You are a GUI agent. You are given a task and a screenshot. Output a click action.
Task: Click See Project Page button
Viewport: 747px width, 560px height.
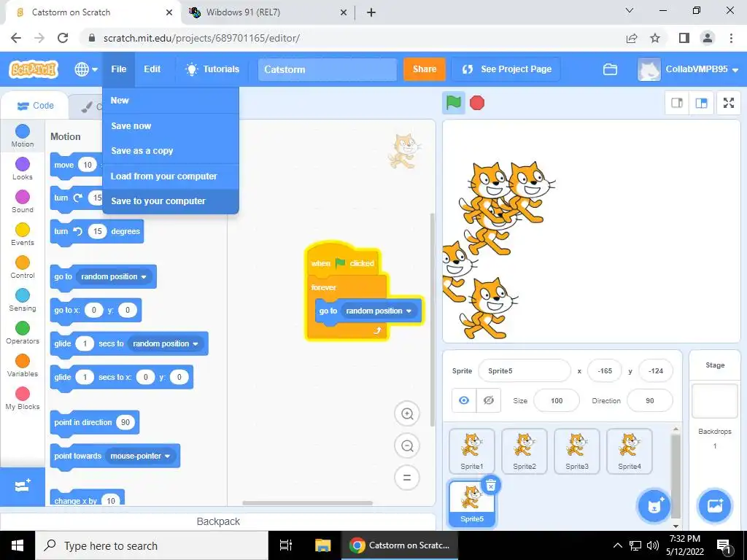(x=506, y=69)
